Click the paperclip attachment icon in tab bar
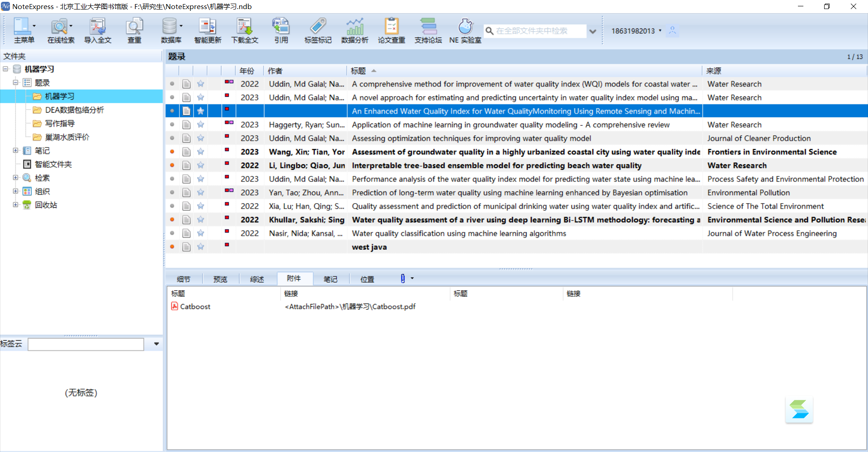The height and width of the screenshot is (452, 868). [x=403, y=279]
